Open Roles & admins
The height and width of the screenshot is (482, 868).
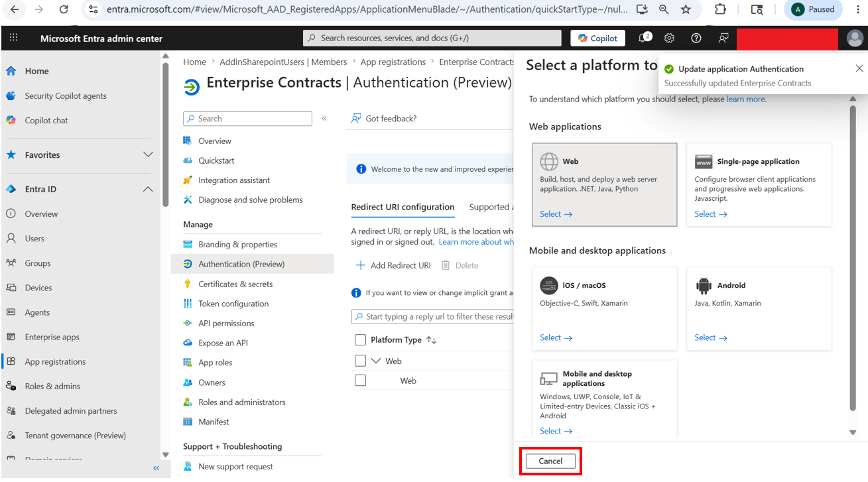(x=52, y=386)
